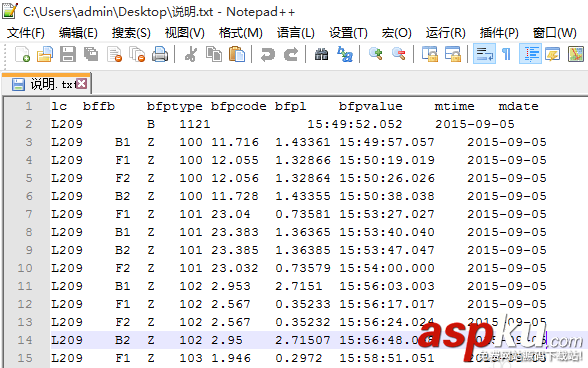Open the 搜索(S) menu
Image resolution: width=588 pixels, height=368 pixels.
click(131, 33)
